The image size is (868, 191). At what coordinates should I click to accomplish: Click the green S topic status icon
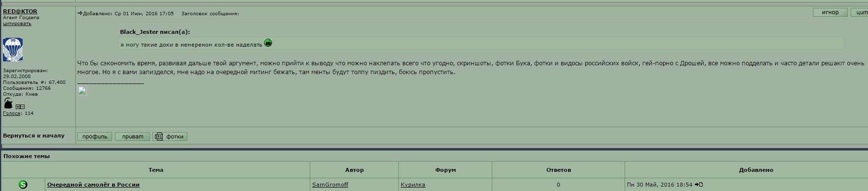pyautogui.click(x=23, y=185)
